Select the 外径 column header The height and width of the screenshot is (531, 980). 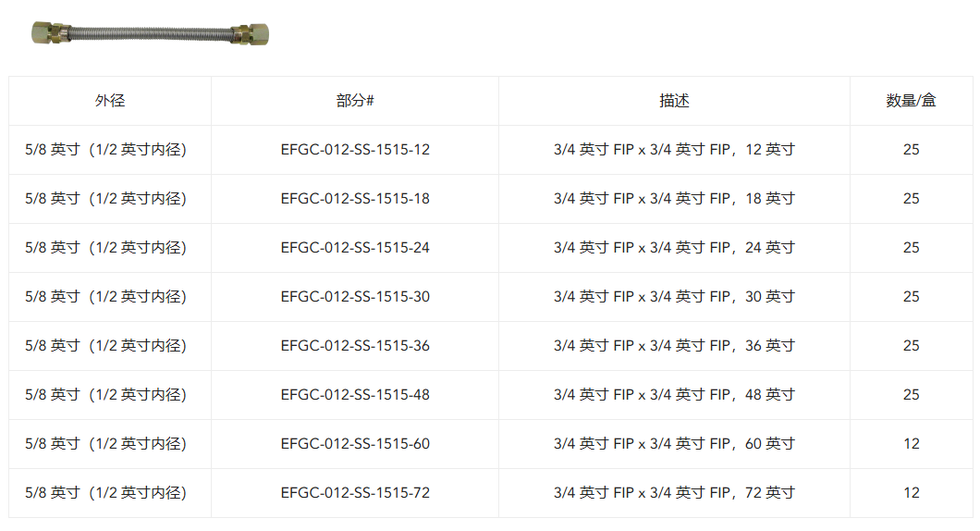[110, 101]
